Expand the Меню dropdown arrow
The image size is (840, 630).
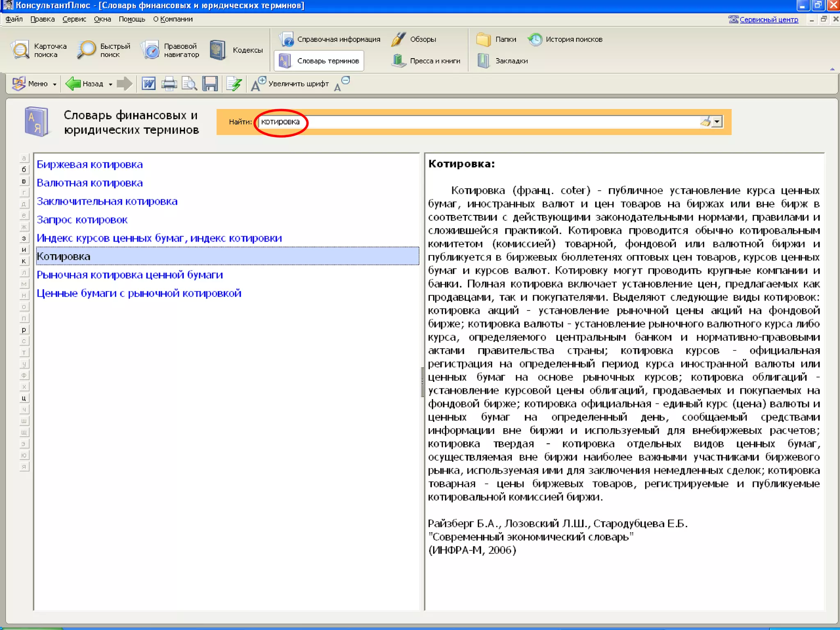coord(55,84)
